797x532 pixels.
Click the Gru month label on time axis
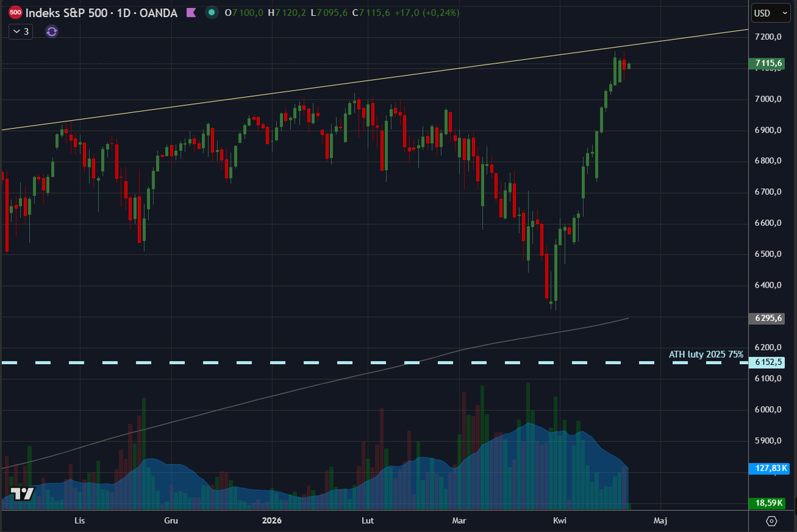coord(171,520)
